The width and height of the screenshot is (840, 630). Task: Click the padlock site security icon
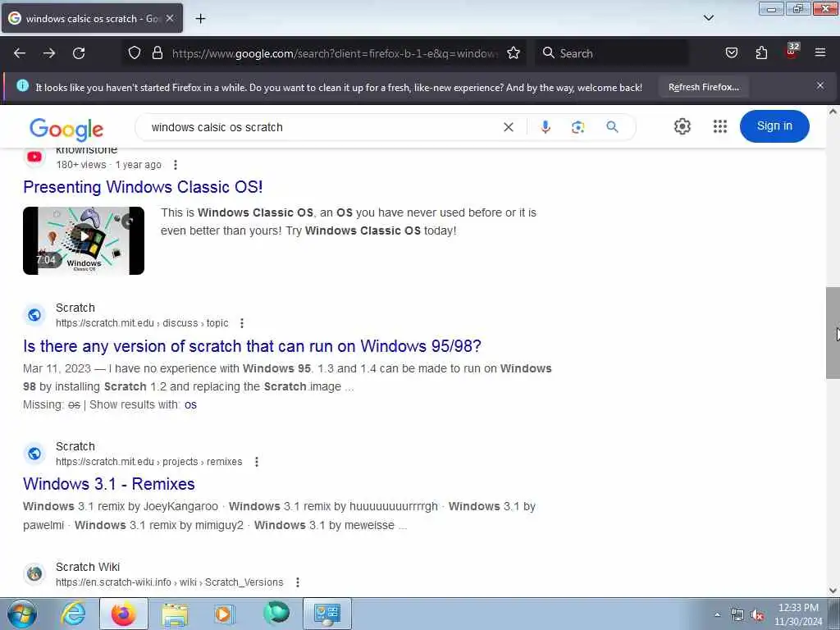click(x=157, y=53)
